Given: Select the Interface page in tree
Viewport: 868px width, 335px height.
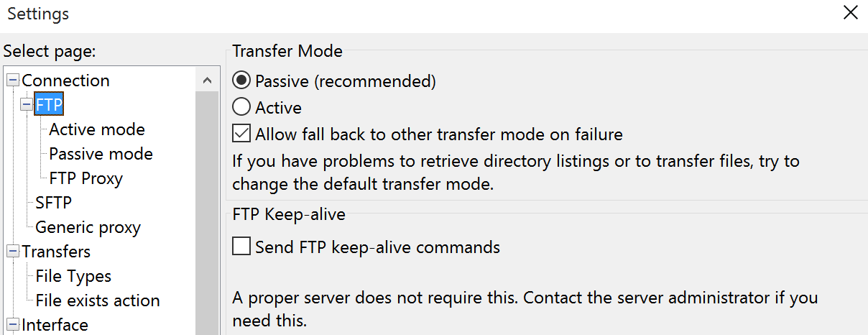Looking at the screenshot, I should (55, 325).
